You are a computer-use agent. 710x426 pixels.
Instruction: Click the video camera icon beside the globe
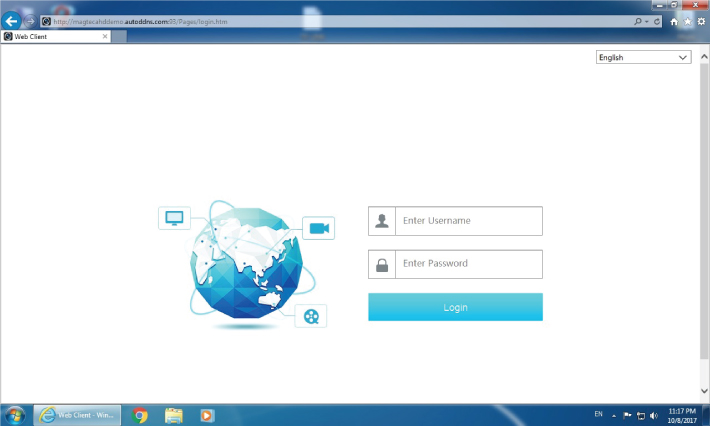point(319,228)
